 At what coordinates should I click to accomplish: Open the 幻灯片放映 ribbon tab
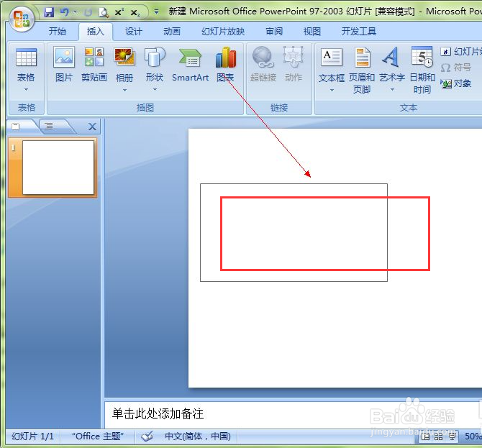(223, 32)
